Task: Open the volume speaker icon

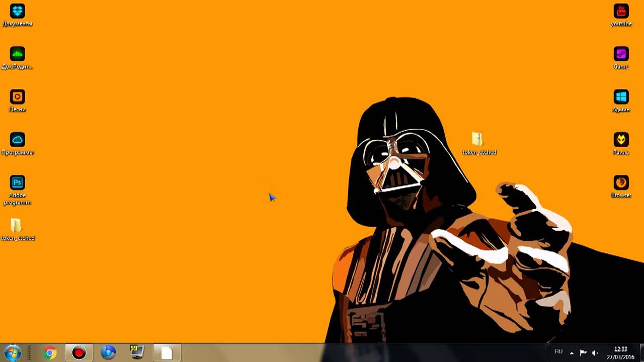Action: pyautogui.click(x=595, y=353)
